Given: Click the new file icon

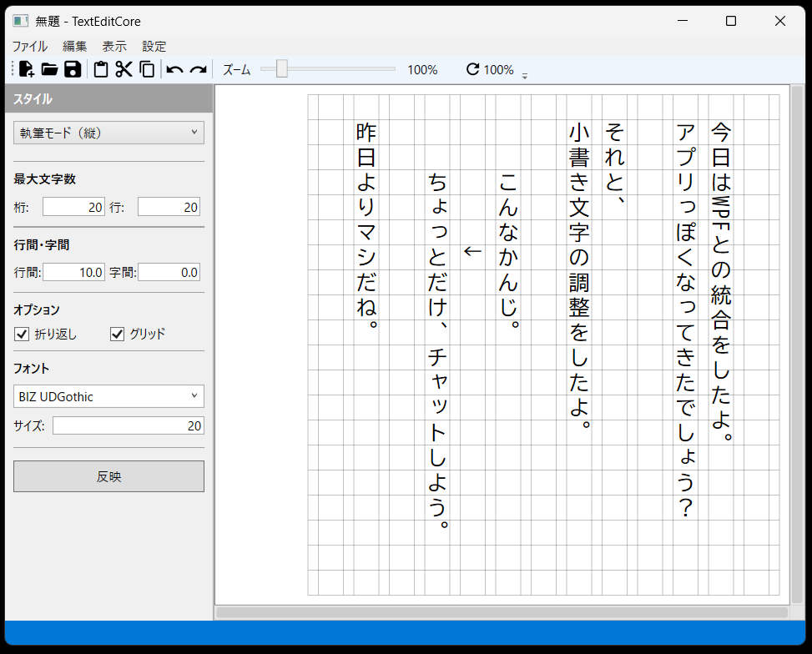Looking at the screenshot, I should tap(26, 70).
